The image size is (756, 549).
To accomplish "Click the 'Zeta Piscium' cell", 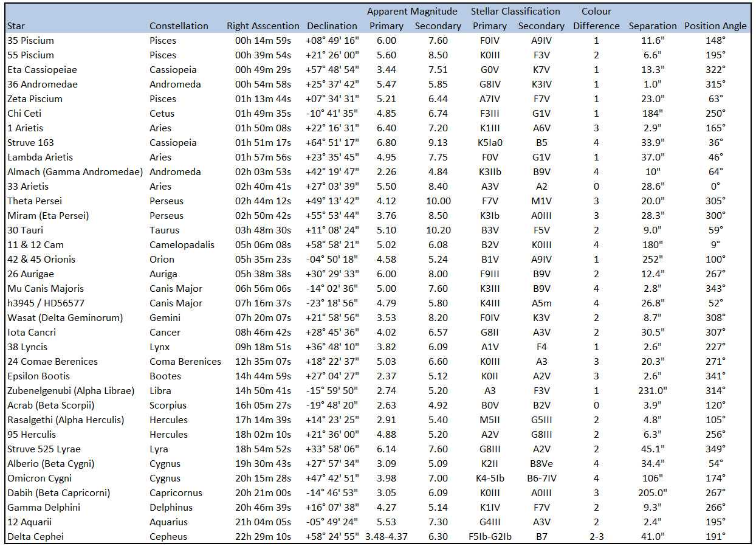I will pyautogui.click(x=35, y=99).
